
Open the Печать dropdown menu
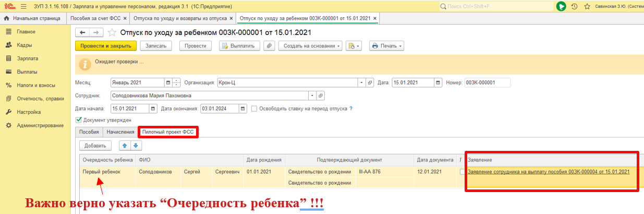tap(386, 46)
